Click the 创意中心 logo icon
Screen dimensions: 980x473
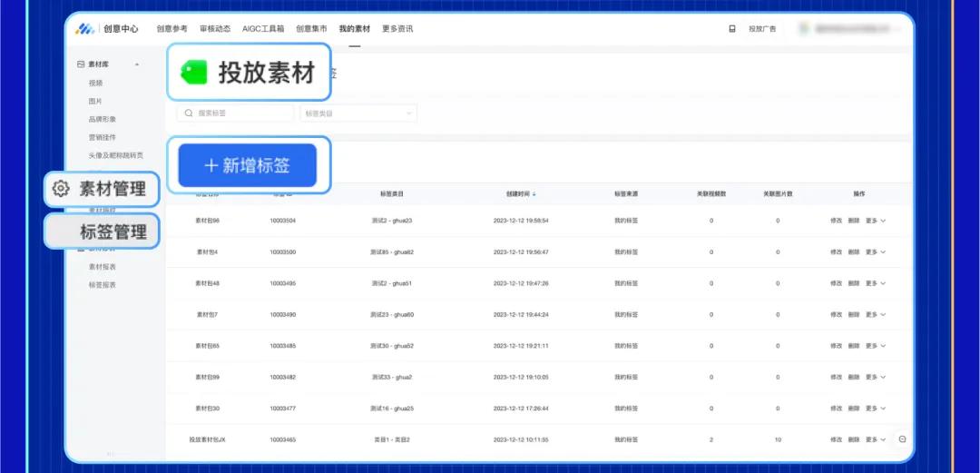(84, 29)
